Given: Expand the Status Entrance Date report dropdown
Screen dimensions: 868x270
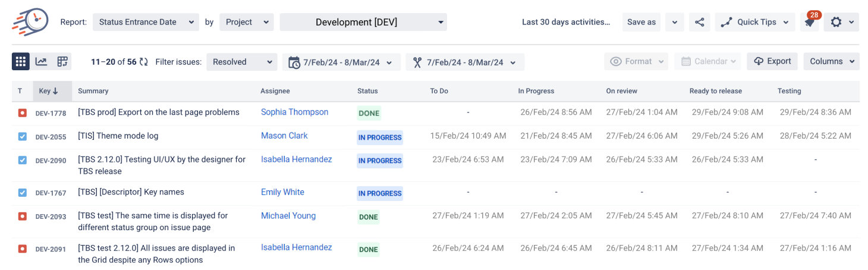Looking at the screenshot, I should point(146,22).
